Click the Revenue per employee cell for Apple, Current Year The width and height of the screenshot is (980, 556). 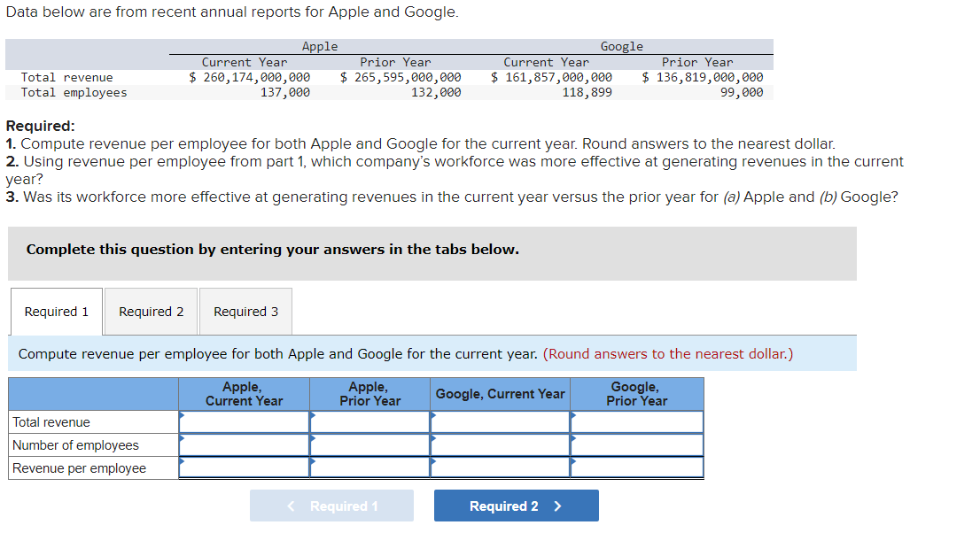click(244, 467)
